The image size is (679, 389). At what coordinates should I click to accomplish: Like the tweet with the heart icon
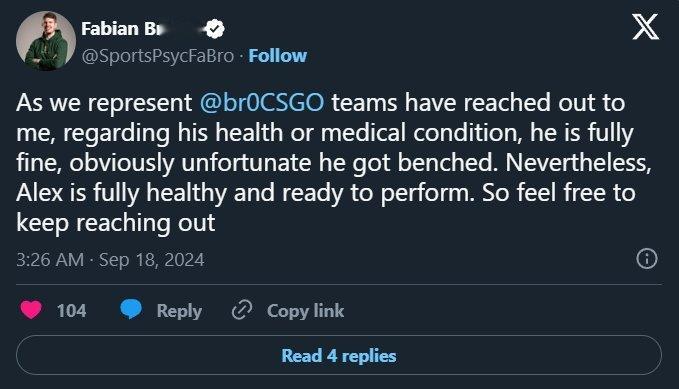(31, 310)
